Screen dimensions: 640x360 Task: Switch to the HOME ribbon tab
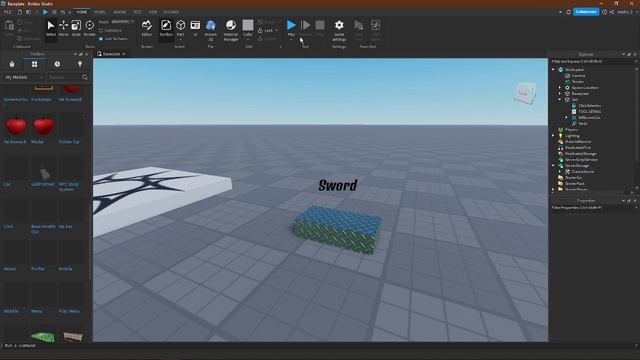(x=82, y=12)
